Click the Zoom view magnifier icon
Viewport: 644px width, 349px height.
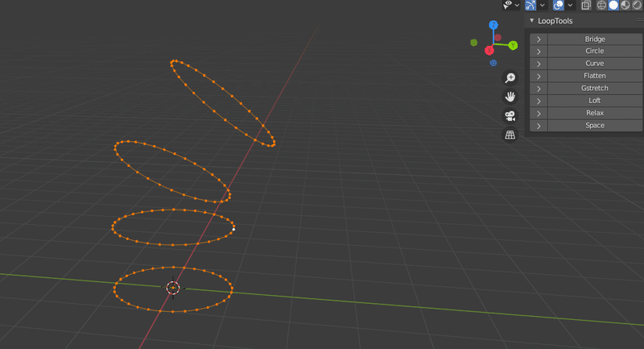point(510,77)
